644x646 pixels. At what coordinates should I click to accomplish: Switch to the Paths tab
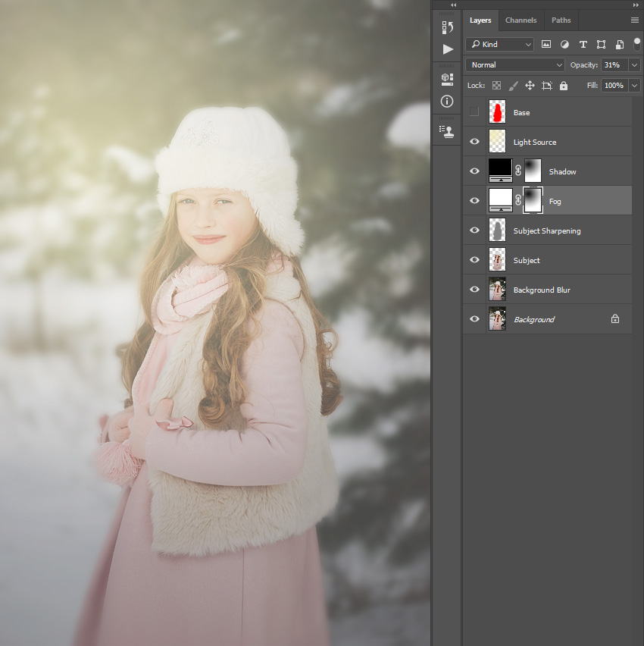click(x=561, y=20)
